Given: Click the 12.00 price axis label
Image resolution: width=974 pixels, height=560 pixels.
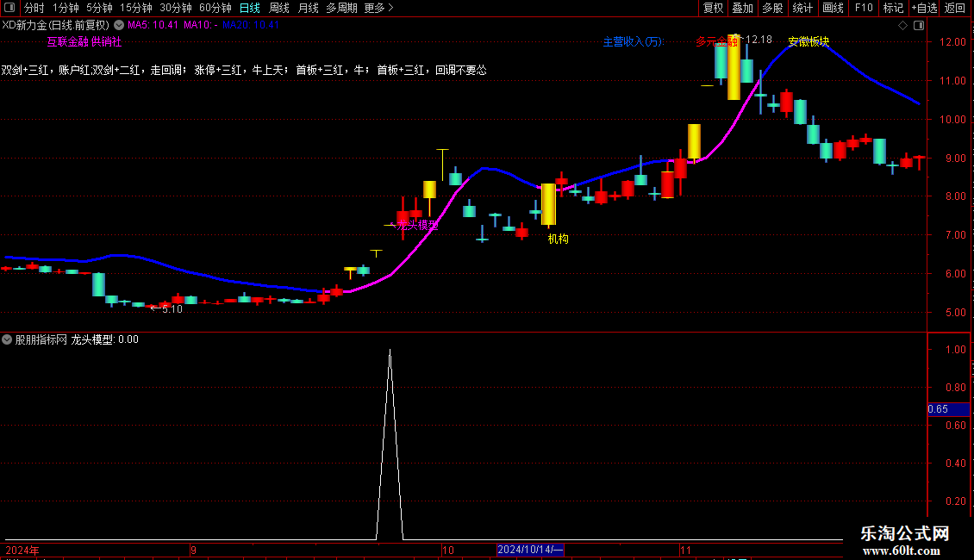Looking at the screenshot, I should point(952,42).
